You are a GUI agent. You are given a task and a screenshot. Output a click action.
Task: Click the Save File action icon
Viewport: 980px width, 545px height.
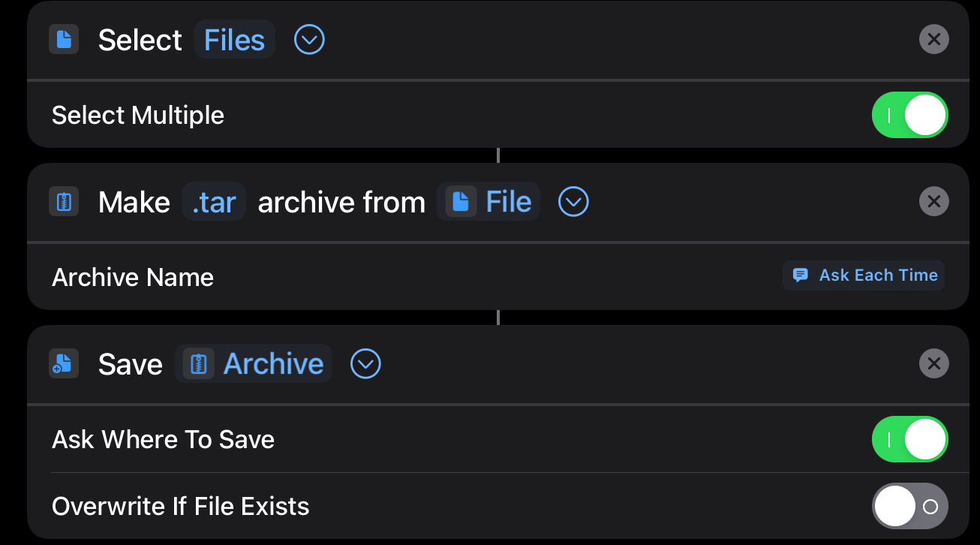pyautogui.click(x=64, y=364)
